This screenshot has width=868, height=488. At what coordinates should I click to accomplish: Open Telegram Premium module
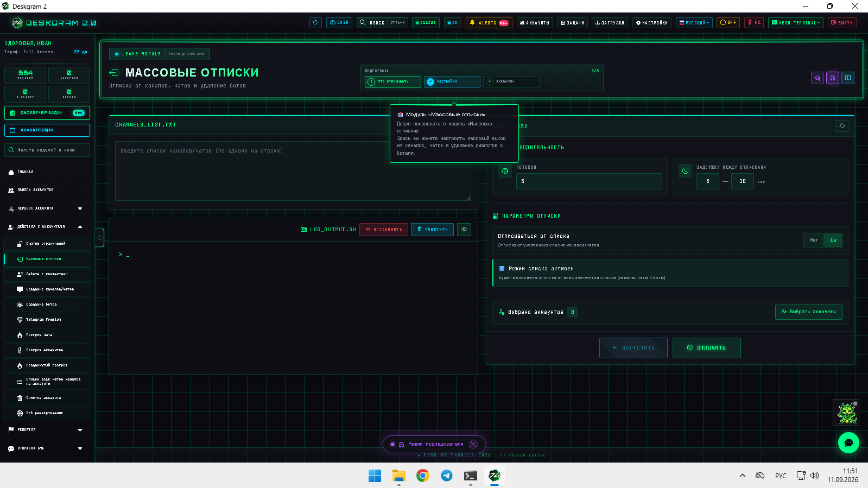[x=47, y=320]
